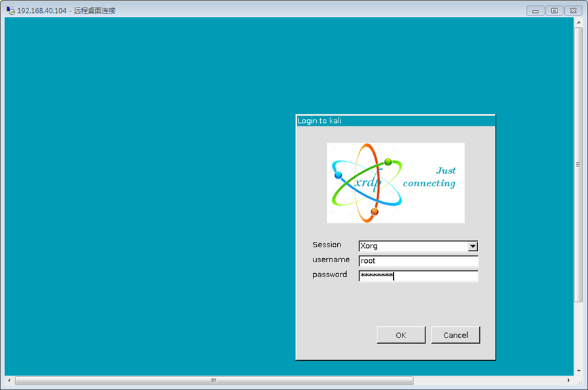Viewport: 588px width, 390px height.
Task: Click the 192.168.40.104 window title text
Action: coord(67,10)
